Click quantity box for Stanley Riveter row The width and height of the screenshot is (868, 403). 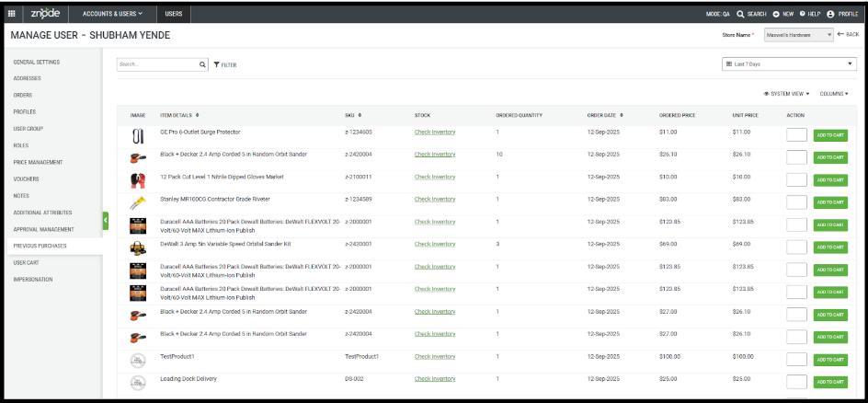[x=796, y=202]
